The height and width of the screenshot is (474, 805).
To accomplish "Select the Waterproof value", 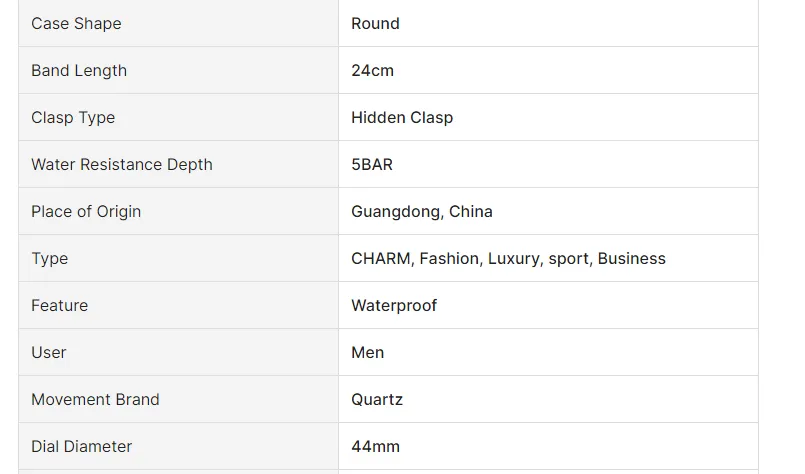I will click(394, 305).
